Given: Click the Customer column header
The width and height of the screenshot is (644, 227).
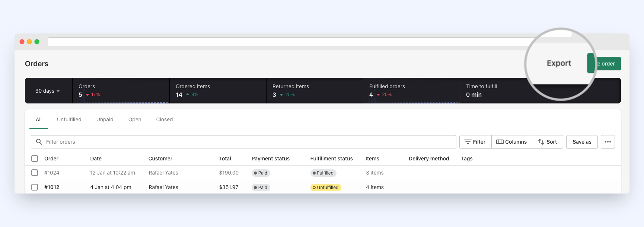Looking at the screenshot, I should point(160,159).
